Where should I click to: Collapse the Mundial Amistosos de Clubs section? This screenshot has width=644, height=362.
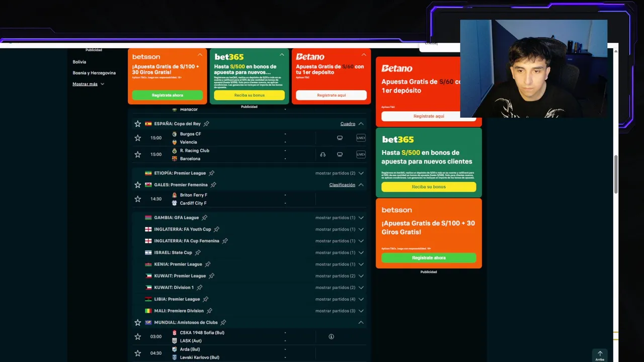361,322
